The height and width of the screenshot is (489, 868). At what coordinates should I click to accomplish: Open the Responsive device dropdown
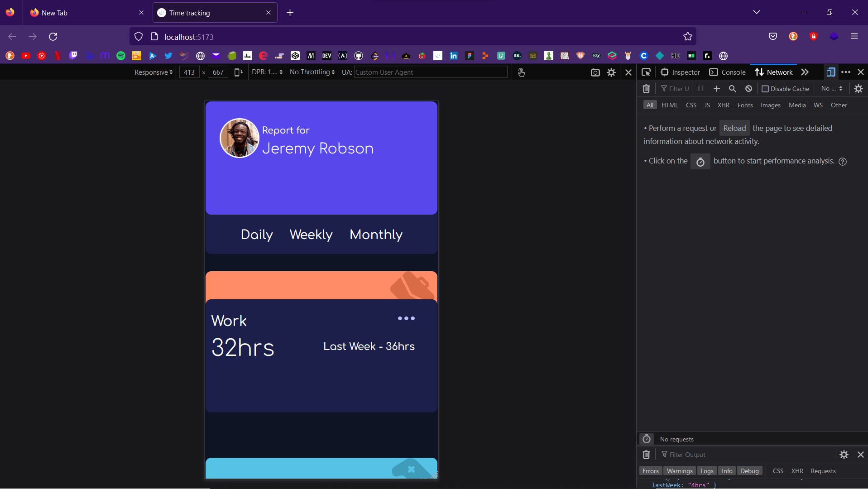point(153,72)
